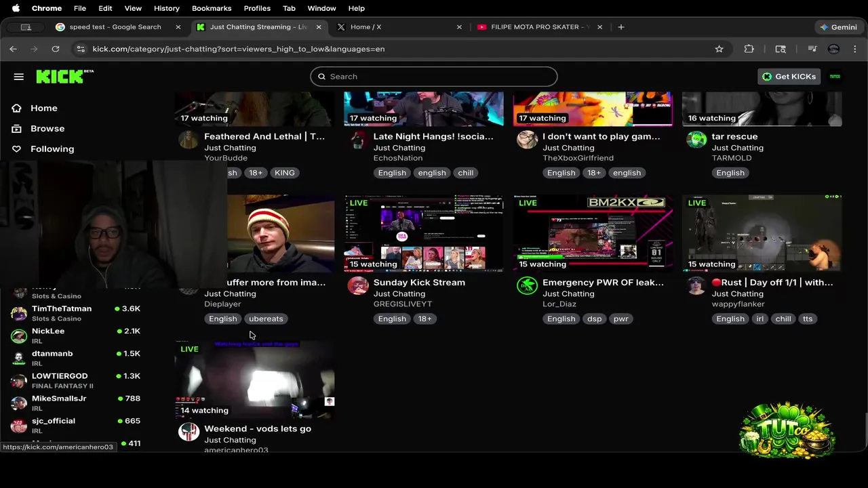The width and height of the screenshot is (868, 488).
Task: Open Emergency PWR OF leak stream thumbnail
Action: point(593,233)
